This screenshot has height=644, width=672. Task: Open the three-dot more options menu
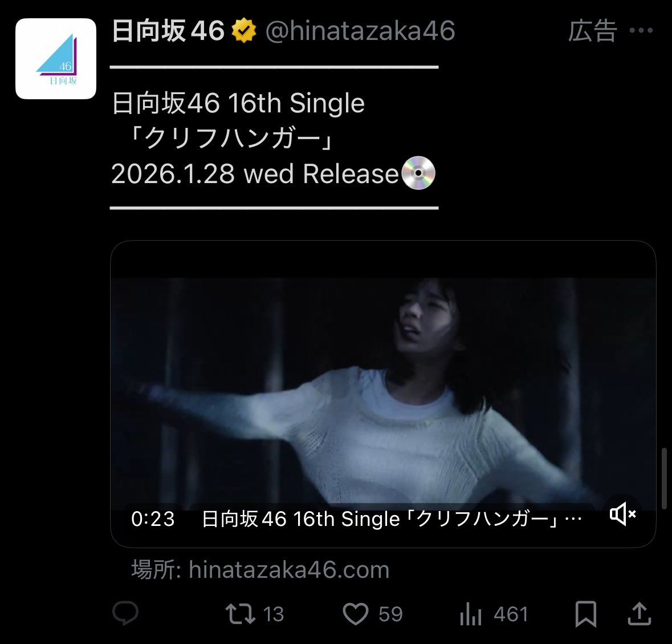(641, 30)
